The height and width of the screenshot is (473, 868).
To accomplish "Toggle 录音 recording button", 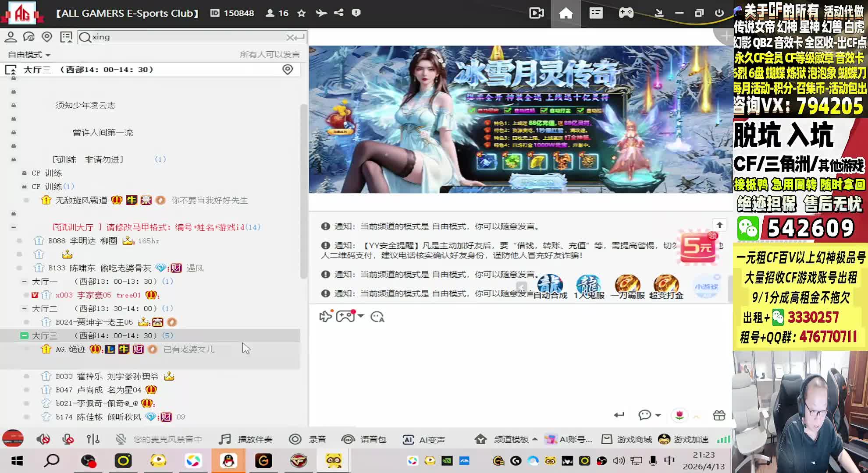I will point(307,439).
